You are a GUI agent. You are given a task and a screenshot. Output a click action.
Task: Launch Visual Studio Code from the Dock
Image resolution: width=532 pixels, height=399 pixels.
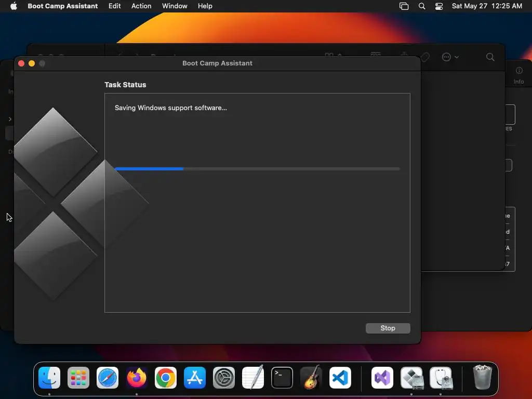coord(340,378)
